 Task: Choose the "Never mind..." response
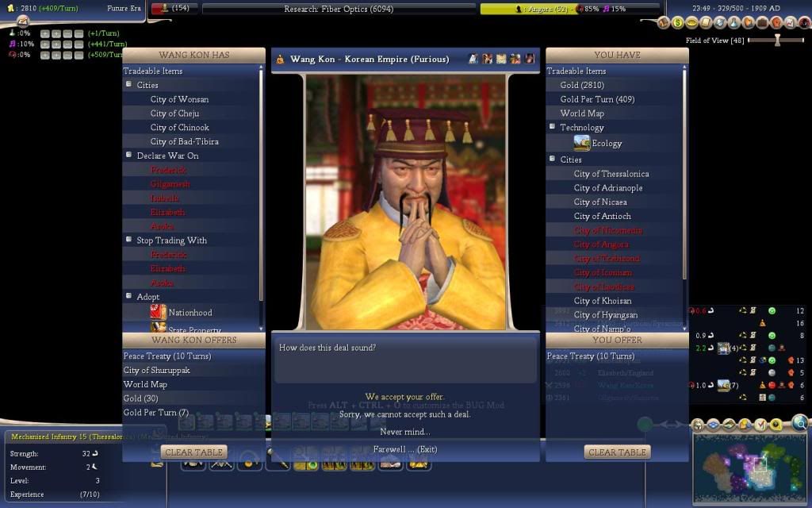pos(405,432)
